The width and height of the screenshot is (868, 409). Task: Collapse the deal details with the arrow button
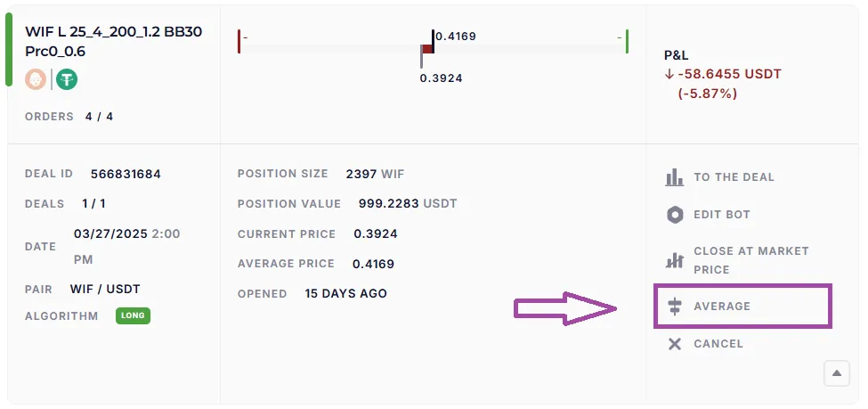[x=836, y=372]
